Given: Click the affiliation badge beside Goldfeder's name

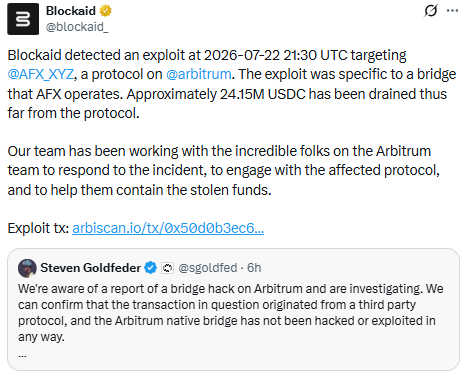Looking at the screenshot, I should click(x=167, y=268).
